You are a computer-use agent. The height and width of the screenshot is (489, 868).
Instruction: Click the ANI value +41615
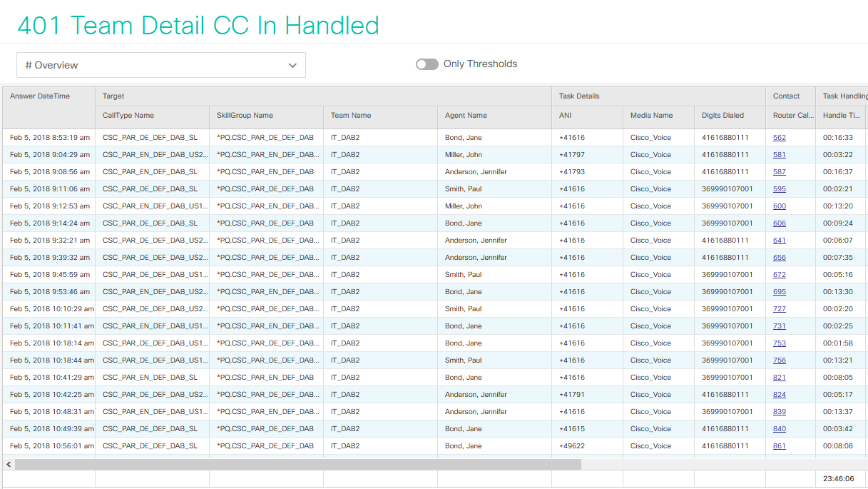point(572,429)
